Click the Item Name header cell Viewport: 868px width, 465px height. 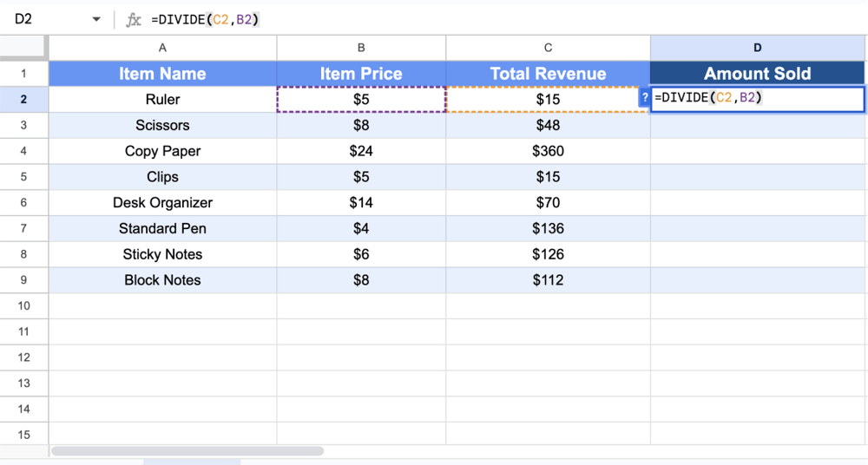point(162,74)
